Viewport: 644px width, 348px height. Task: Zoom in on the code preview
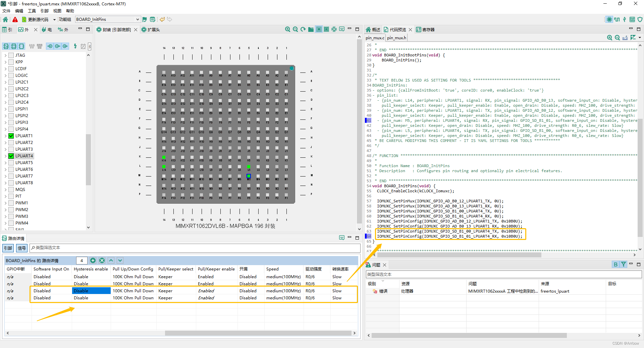610,38
